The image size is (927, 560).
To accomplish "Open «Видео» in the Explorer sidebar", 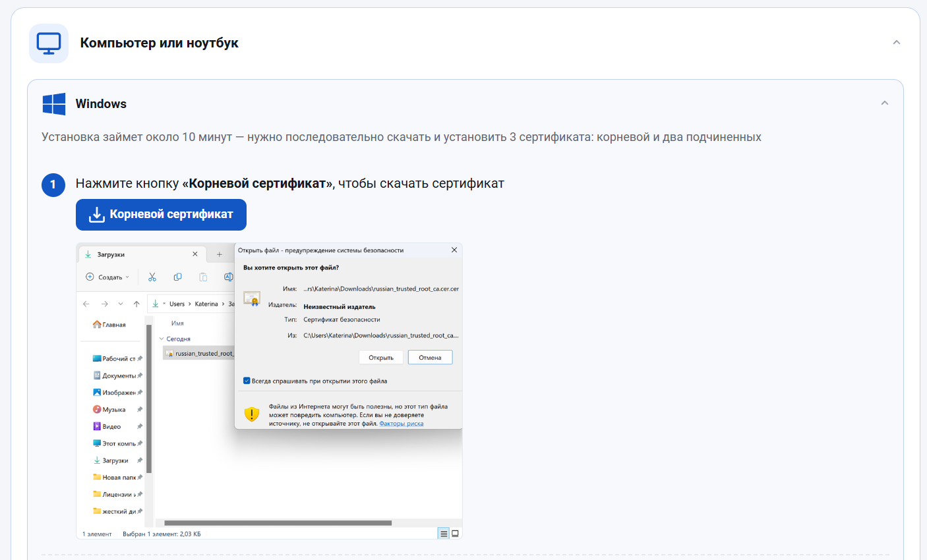I will [x=117, y=427].
